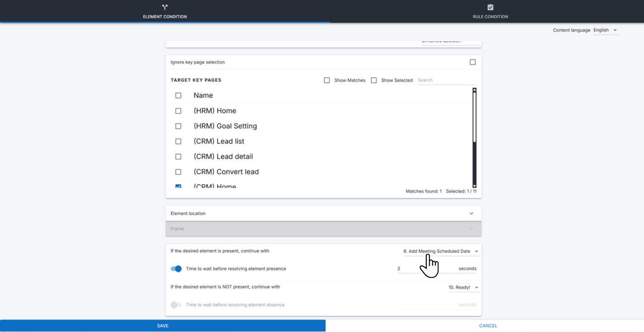This screenshot has width=644, height=332.
Task: Check the Show Matches option
Action: click(327, 80)
